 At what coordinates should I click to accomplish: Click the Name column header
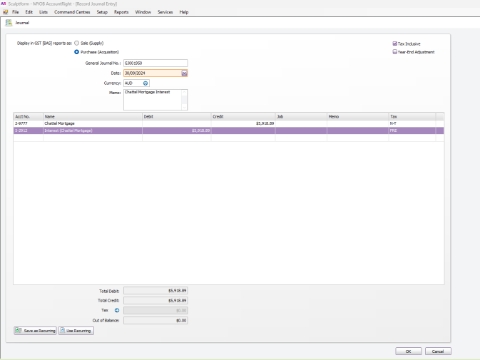[x=93, y=116]
